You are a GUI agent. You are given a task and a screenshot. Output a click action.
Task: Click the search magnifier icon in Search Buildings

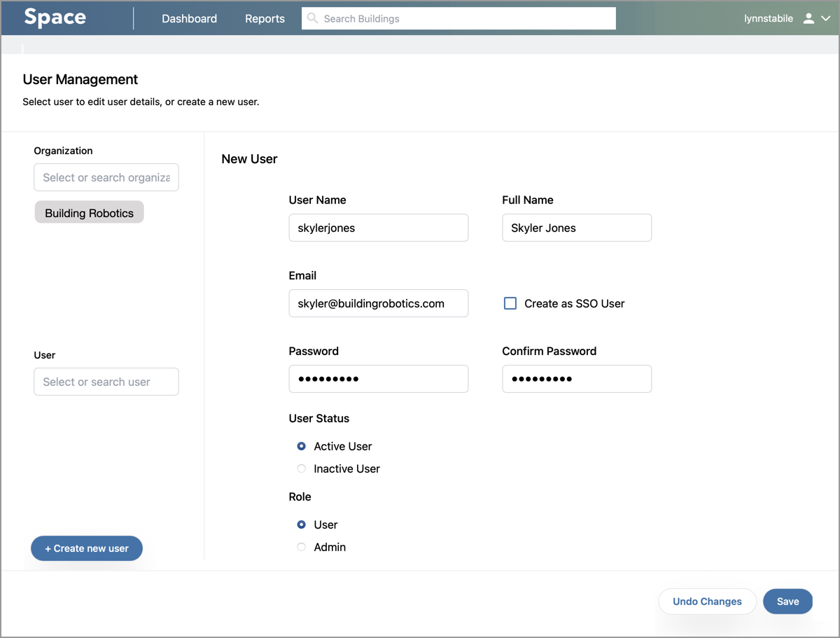click(312, 18)
